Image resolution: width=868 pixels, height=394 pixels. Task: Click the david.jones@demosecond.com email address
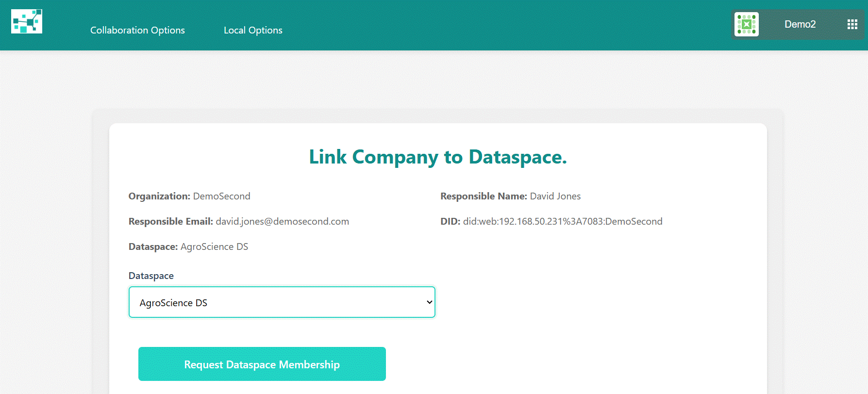(282, 221)
